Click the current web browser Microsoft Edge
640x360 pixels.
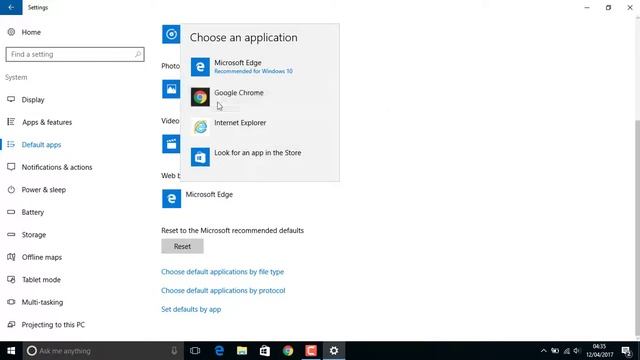[x=198, y=198]
